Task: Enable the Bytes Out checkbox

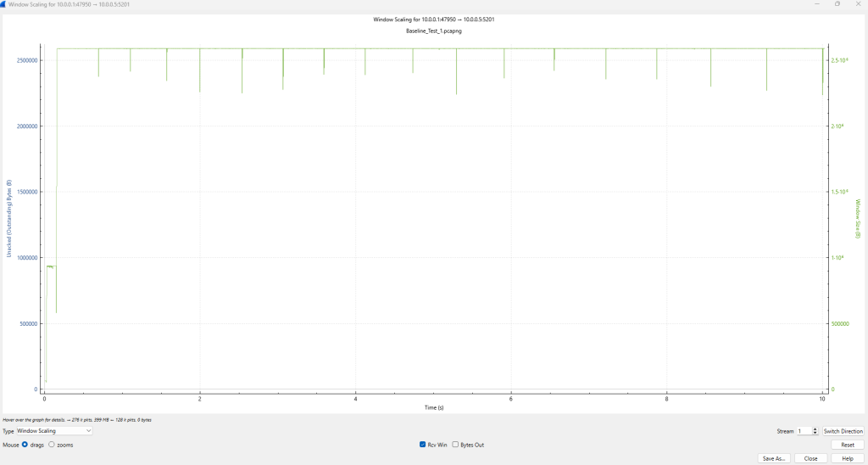Action: tap(455, 445)
